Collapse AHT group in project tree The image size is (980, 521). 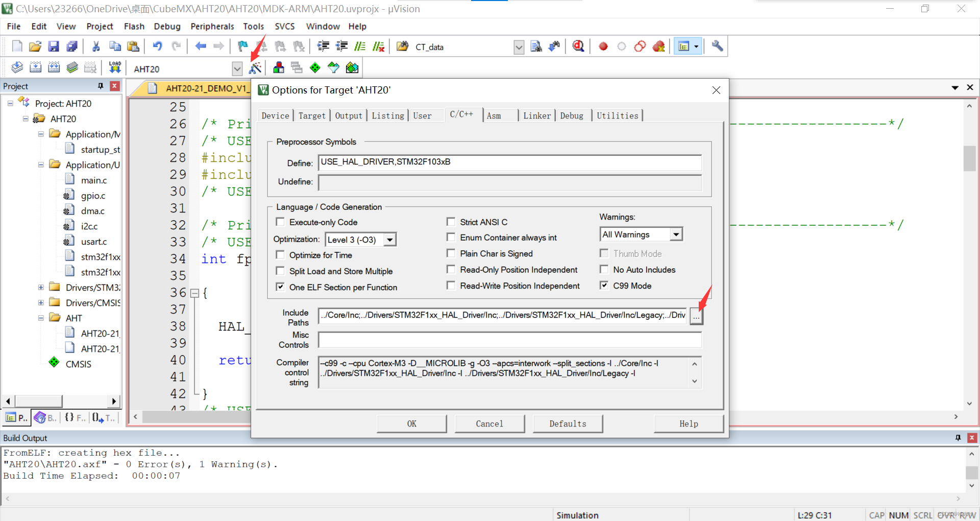tap(41, 318)
